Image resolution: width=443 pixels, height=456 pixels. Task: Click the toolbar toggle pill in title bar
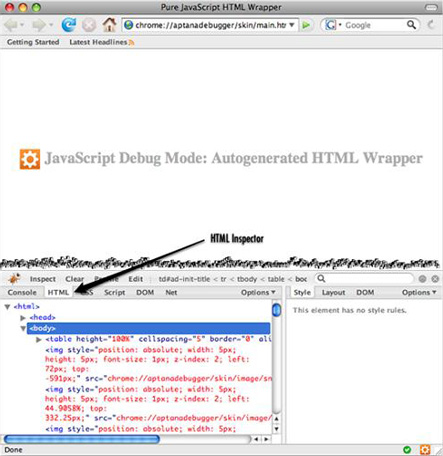tap(431, 7)
